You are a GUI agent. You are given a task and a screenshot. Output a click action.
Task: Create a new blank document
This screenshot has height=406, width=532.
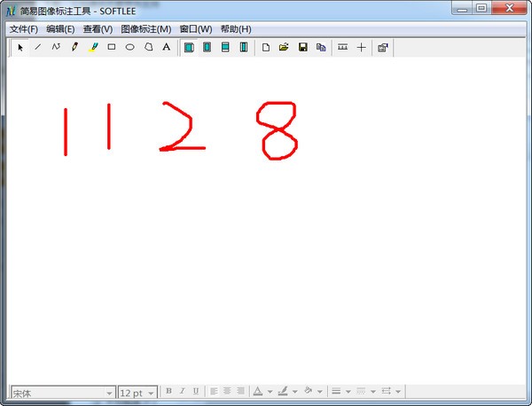(x=265, y=47)
